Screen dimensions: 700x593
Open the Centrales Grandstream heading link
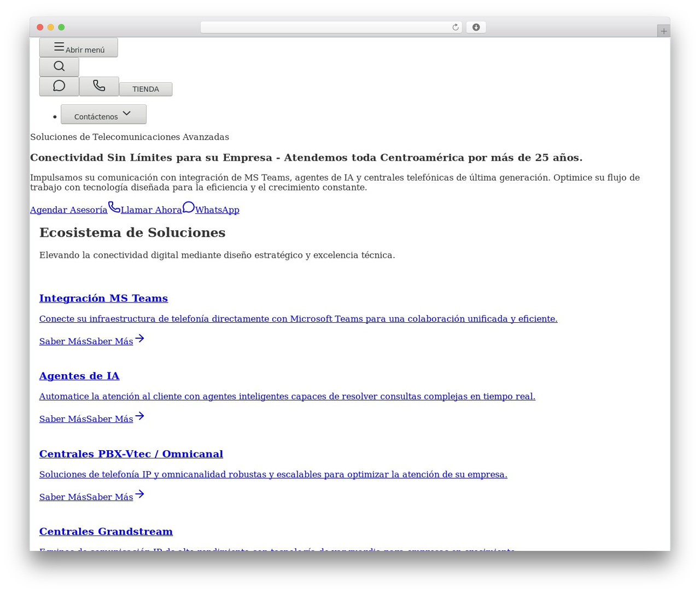click(x=106, y=532)
